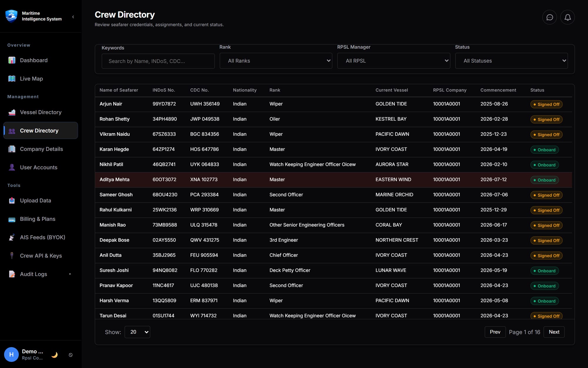Click Arjun Nair's Signed Off badge
588x368 pixels.
click(x=546, y=104)
